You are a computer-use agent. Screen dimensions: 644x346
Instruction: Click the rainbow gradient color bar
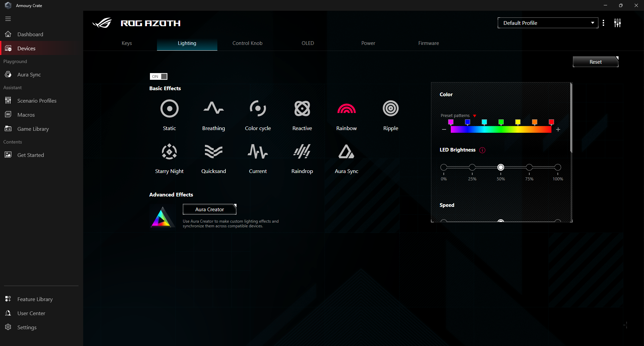(501, 130)
